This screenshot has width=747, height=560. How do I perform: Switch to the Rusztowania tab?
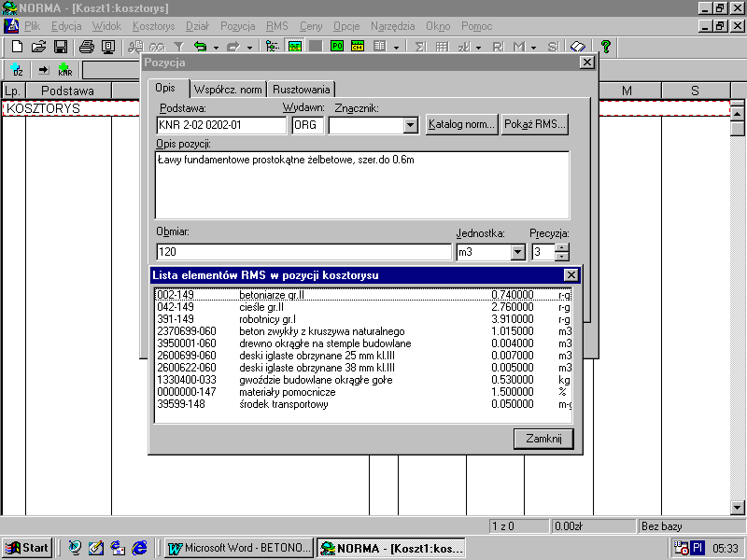[301, 90]
